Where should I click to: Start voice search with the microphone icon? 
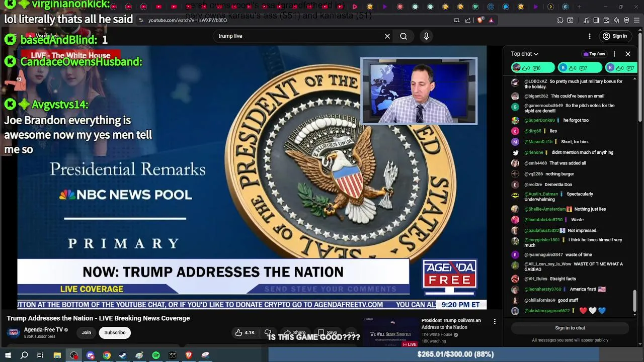pos(426,36)
